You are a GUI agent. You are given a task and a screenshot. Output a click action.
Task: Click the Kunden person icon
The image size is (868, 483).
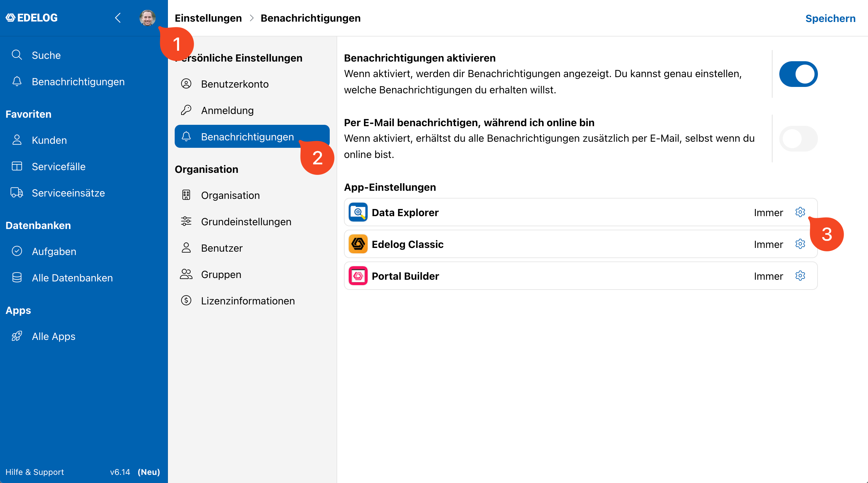pos(17,140)
